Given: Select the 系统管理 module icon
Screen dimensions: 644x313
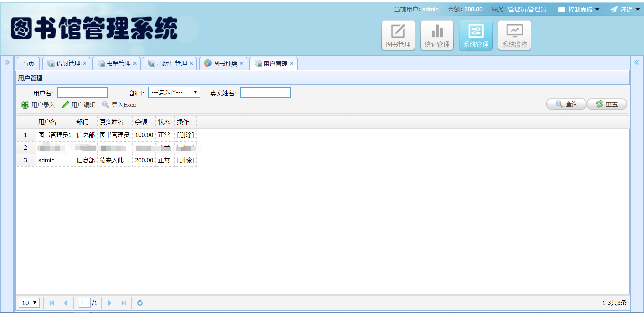Looking at the screenshot, I should click(x=475, y=35).
